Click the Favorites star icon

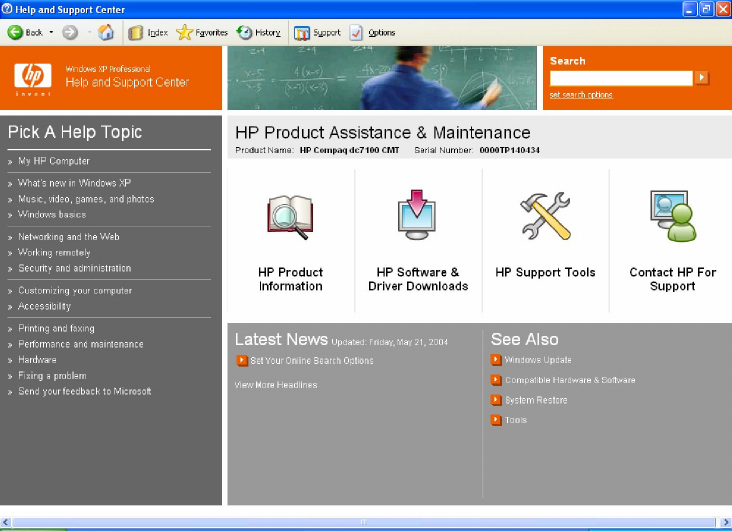(x=184, y=32)
